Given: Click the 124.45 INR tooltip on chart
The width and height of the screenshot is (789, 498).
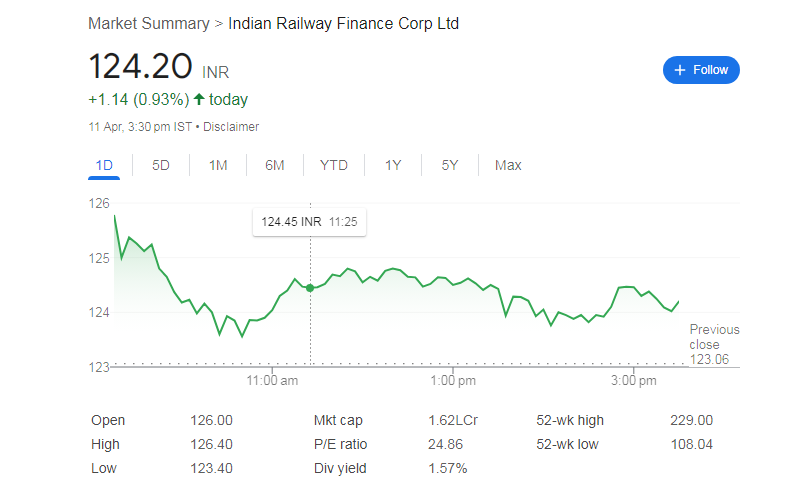Looking at the screenshot, I should point(309,222).
